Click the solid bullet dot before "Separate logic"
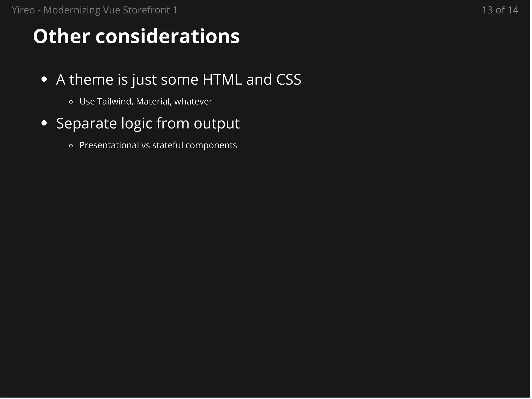532x399 pixels. [44, 123]
